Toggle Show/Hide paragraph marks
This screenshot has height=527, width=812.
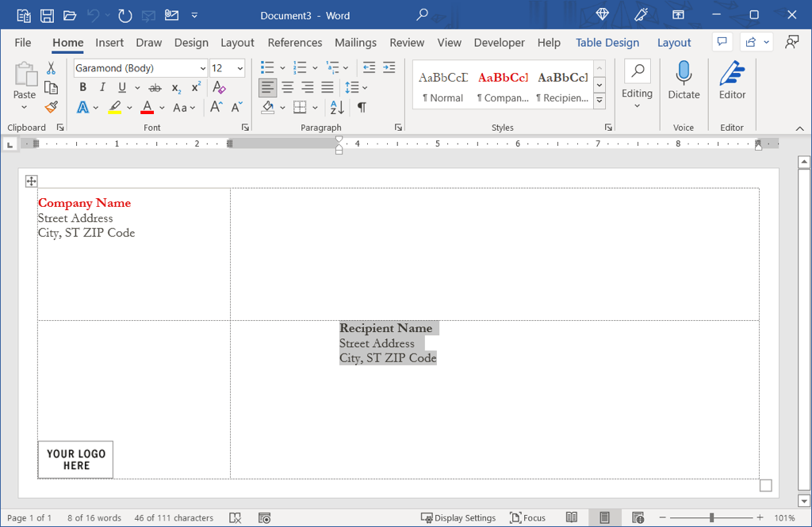pyautogui.click(x=362, y=107)
